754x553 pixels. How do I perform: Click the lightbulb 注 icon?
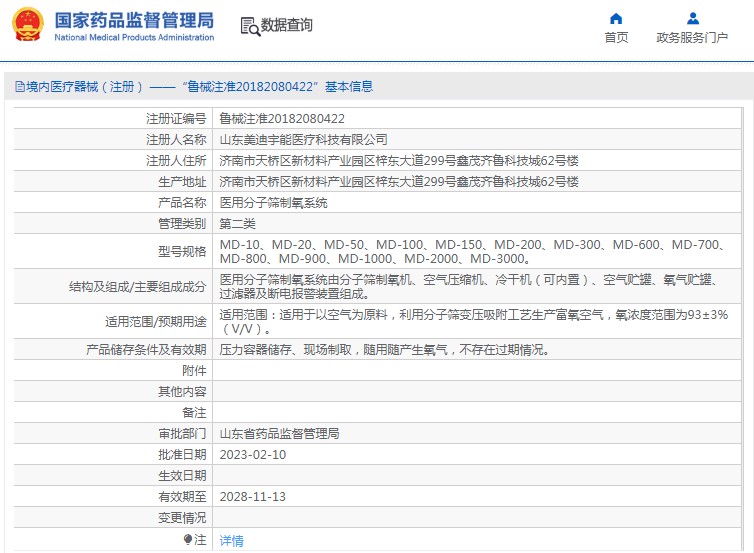[188, 540]
